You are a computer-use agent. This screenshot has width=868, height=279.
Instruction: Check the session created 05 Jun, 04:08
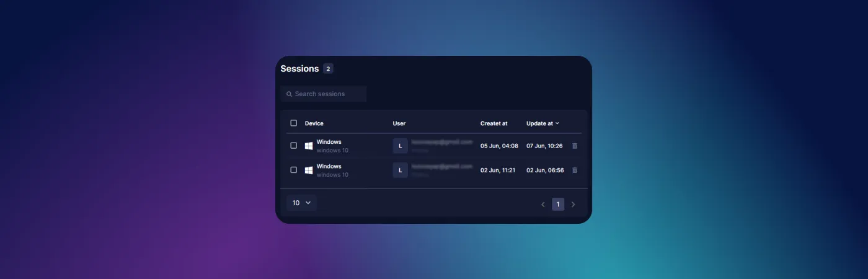294,146
